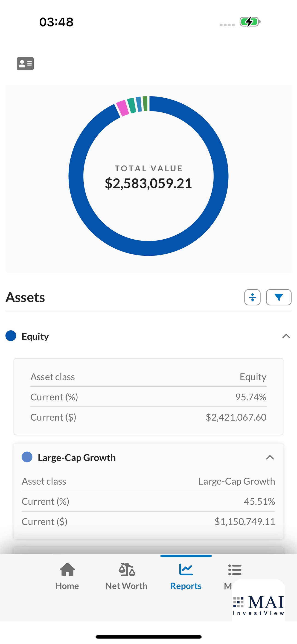This screenshot has width=297, height=644.
Task: Tap the Assets heading
Action: (25, 297)
